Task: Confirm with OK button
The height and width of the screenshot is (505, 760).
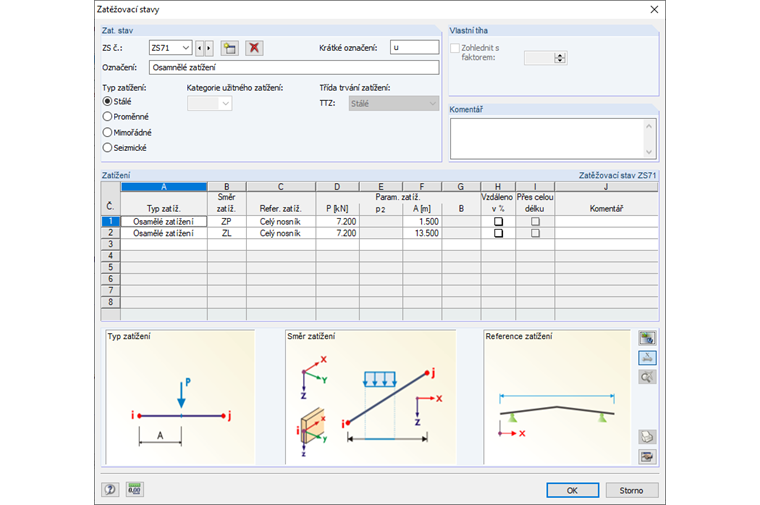Action: coord(572,490)
